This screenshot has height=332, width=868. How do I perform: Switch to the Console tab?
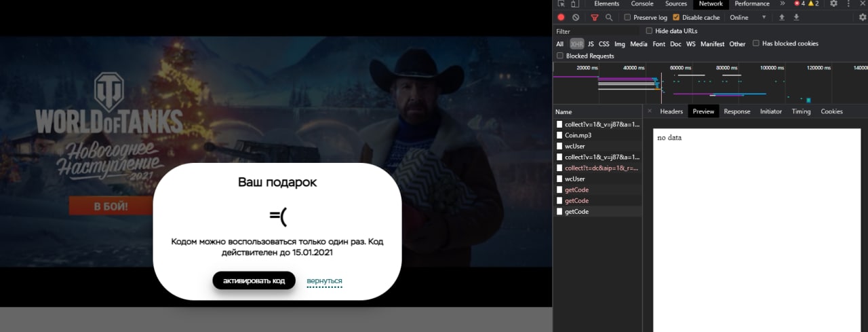pyautogui.click(x=642, y=4)
